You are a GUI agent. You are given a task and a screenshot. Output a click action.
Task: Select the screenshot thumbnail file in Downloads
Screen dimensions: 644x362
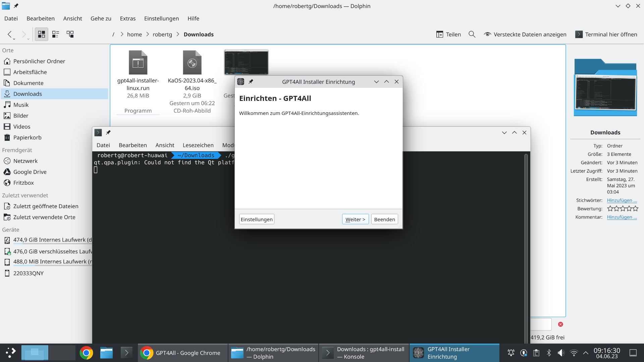[246, 62]
